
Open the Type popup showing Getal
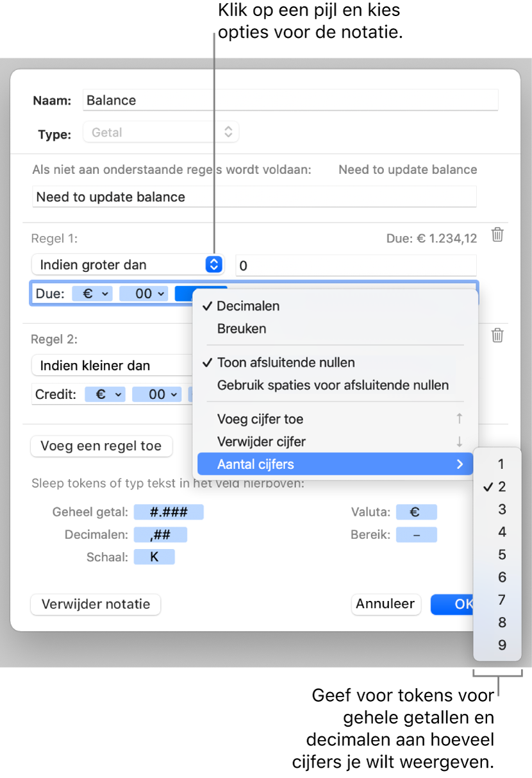pyautogui.click(x=161, y=133)
